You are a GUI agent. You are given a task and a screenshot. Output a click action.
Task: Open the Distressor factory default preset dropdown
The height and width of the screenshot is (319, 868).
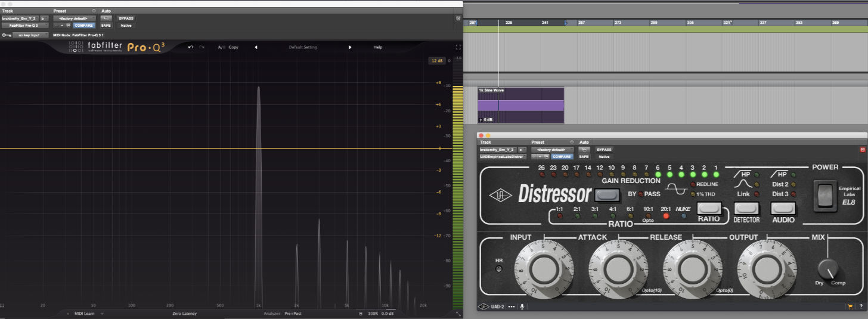point(553,150)
